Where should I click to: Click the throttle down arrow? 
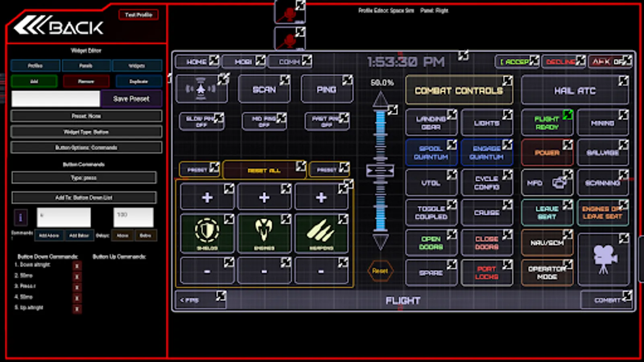click(x=380, y=241)
